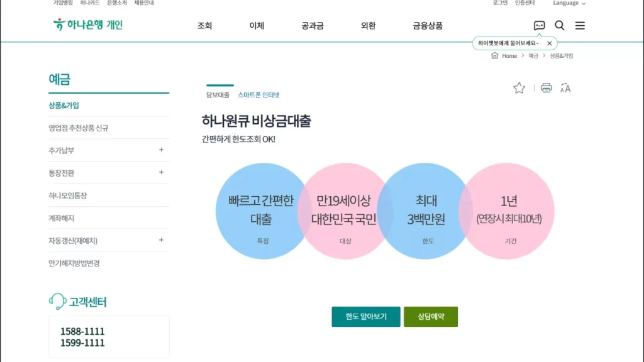Print the page using printer icon
The width and height of the screenshot is (644, 362).
click(547, 88)
